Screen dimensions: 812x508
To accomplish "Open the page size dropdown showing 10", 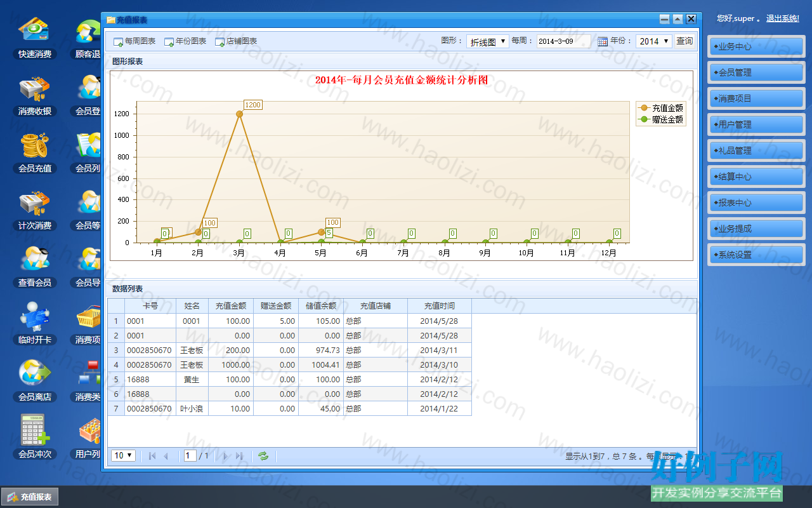I will coord(123,455).
